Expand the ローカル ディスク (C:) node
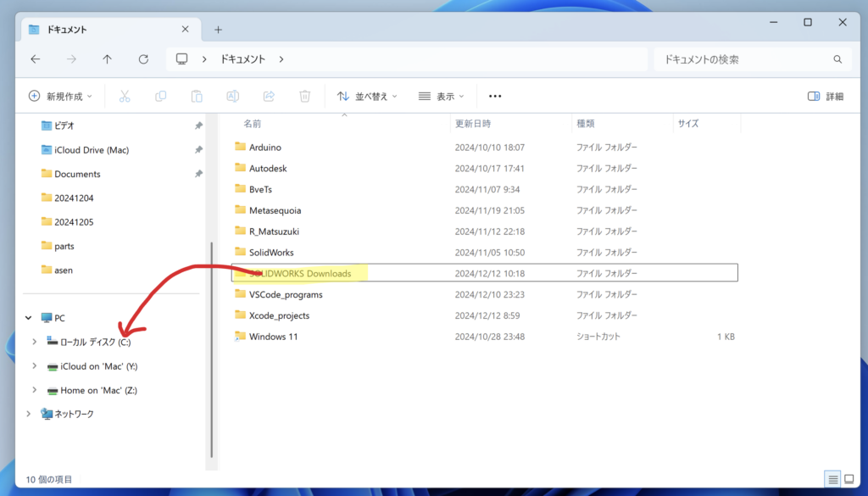Screen dimensions: 868x496 pyautogui.click(x=34, y=342)
